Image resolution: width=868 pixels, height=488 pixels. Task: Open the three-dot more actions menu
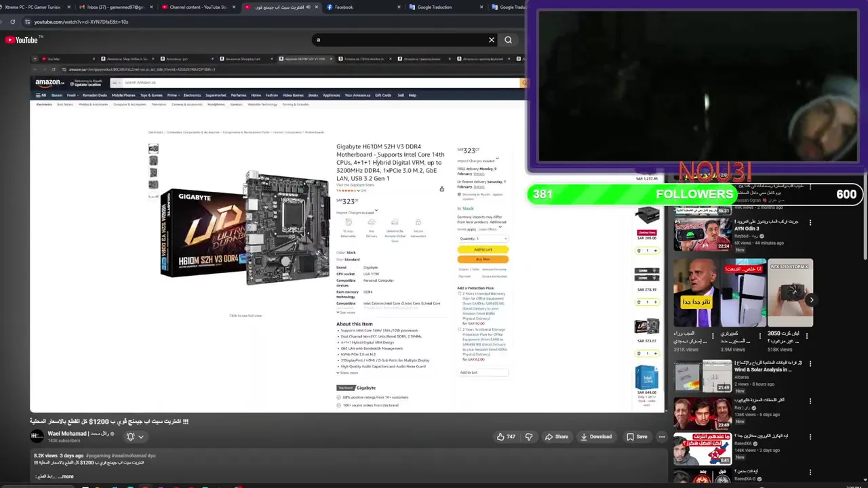click(662, 436)
